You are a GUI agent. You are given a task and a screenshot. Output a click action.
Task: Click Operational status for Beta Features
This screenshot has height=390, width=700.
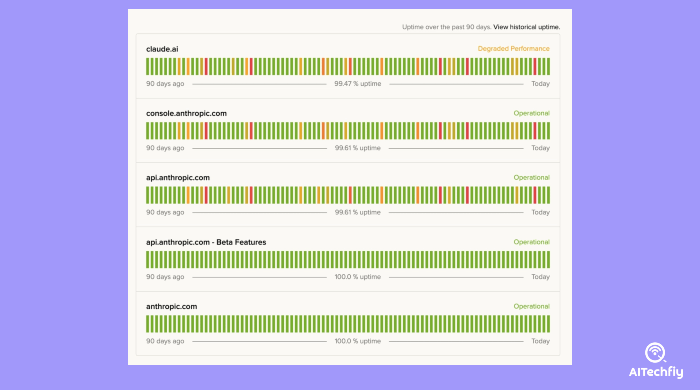(531, 242)
